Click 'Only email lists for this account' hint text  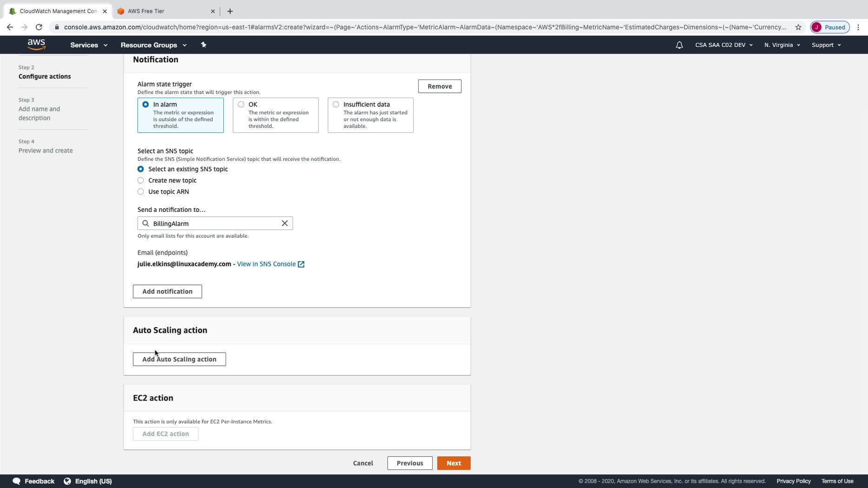193,236
